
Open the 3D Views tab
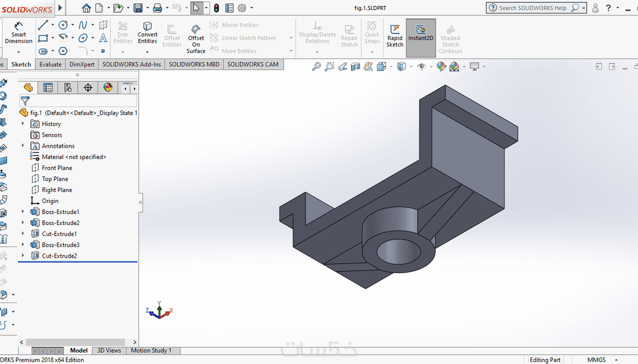click(109, 350)
